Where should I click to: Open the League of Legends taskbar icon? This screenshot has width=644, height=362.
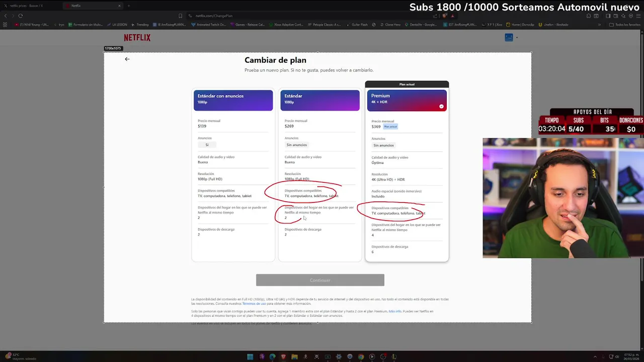pos(394,357)
